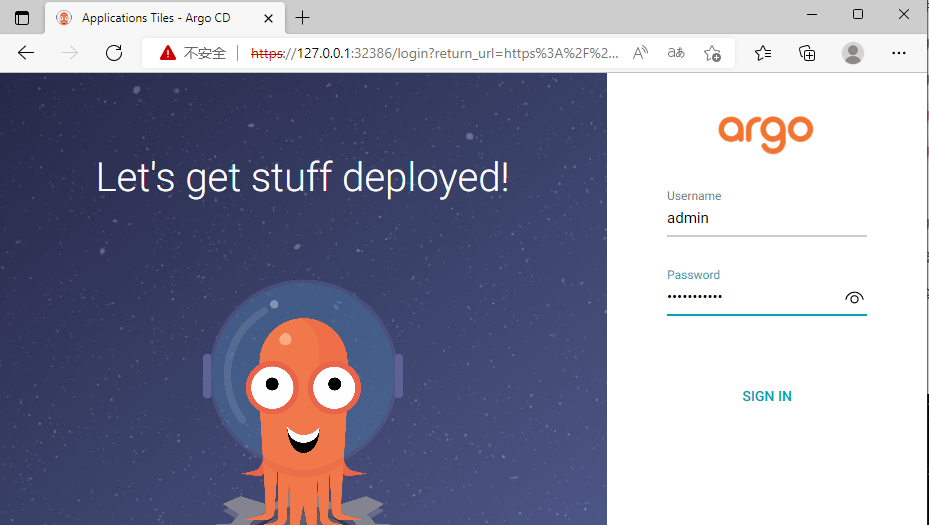This screenshot has width=929, height=525.
Task: Click the "Let's get stuff deployed!" heading
Action: (303, 178)
